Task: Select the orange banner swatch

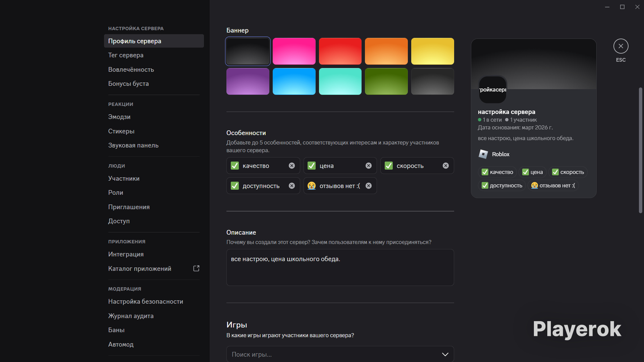Action: [386, 51]
